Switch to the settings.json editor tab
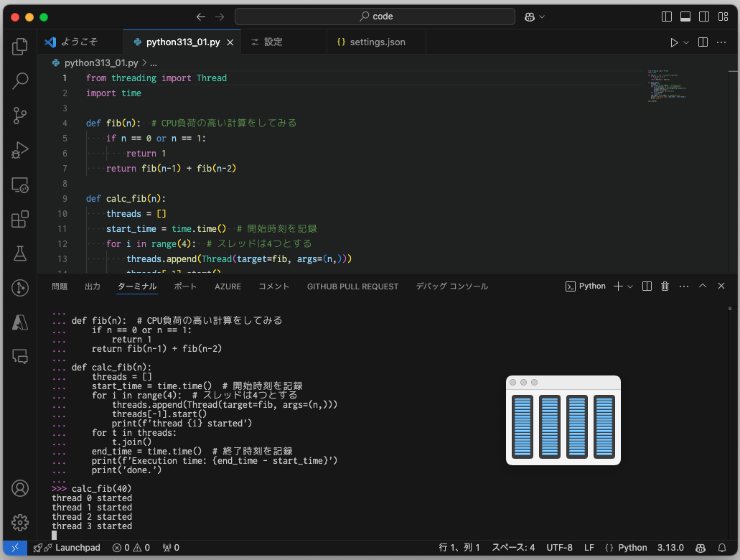The width and height of the screenshot is (740, 560). [376, 42]
